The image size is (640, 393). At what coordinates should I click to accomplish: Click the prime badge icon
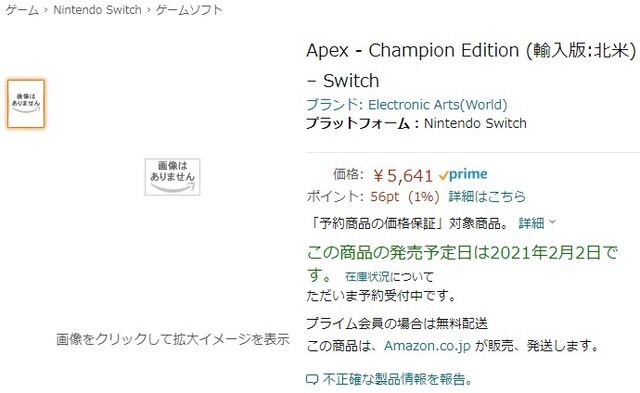pyautogui.click(x=463, y=175)
